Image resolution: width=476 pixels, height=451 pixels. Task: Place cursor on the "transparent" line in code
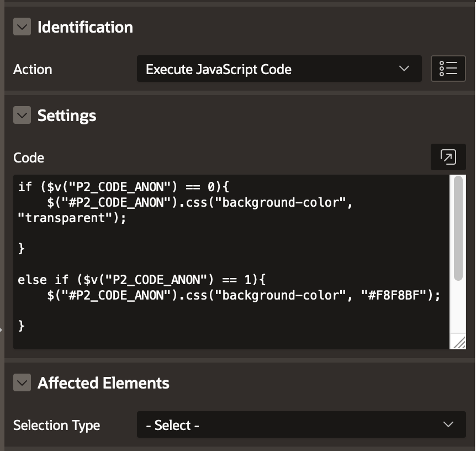coord(72,218)
